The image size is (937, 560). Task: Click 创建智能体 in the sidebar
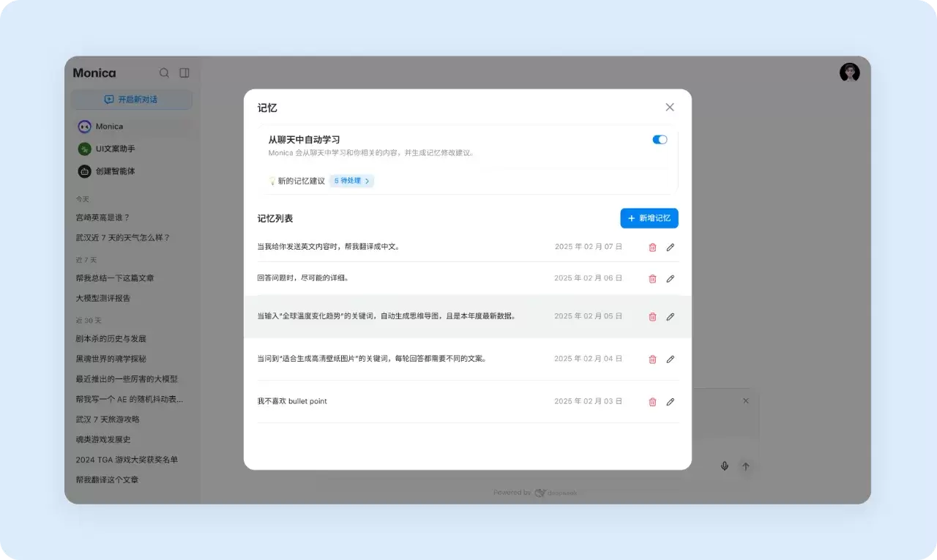pos(131,171)
